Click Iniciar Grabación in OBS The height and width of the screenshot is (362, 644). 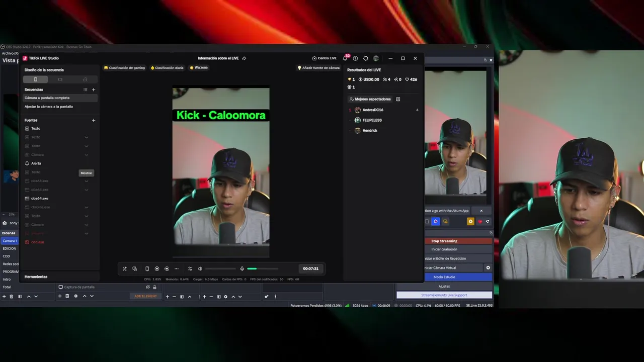coord(458,249)
